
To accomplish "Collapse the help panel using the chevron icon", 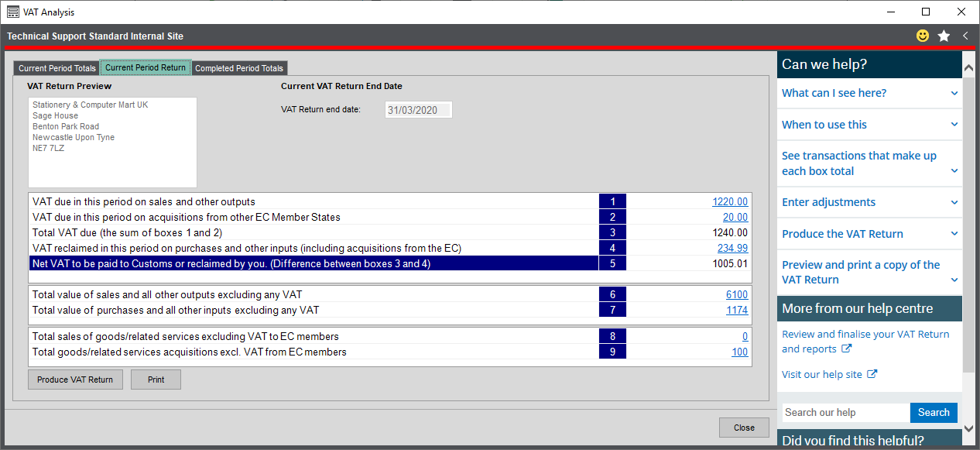I will click(965, 35).
